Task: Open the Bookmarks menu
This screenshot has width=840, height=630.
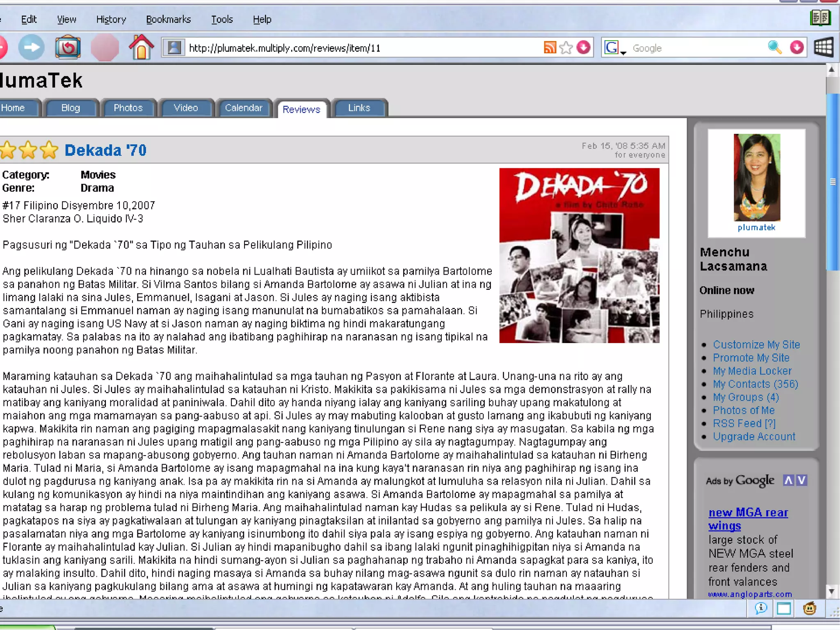Action: tap(168, 19)
